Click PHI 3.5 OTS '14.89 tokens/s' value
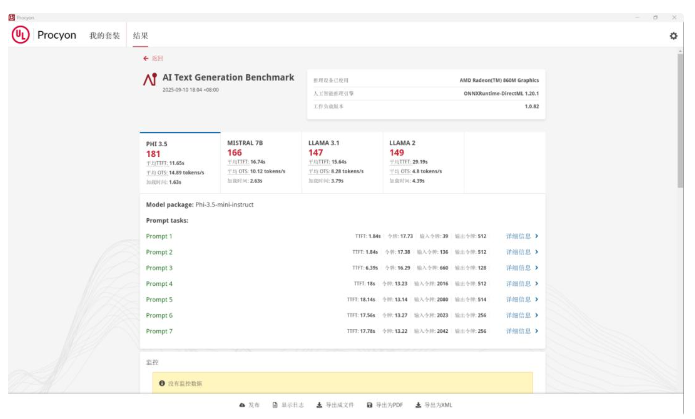695x419 pixels. (187, 172)
